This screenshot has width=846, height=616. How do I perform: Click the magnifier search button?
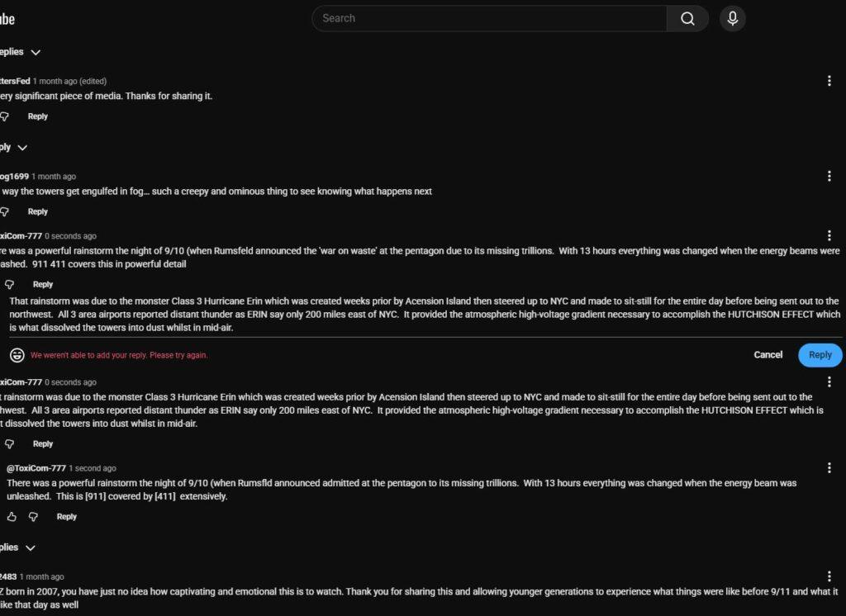coord(687,18)
